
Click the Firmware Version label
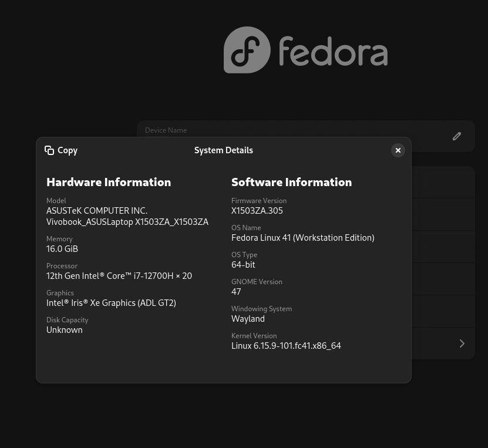[x=259, y=201]
